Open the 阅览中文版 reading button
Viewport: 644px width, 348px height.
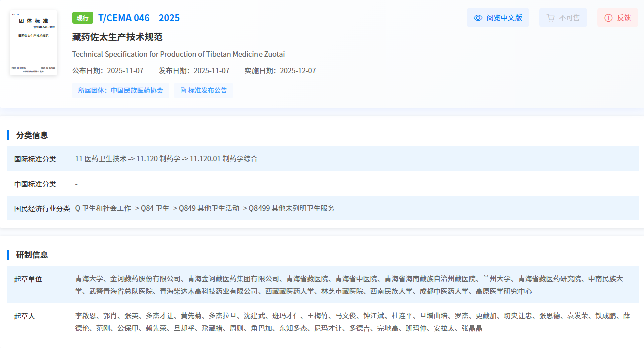pos(498,18)
